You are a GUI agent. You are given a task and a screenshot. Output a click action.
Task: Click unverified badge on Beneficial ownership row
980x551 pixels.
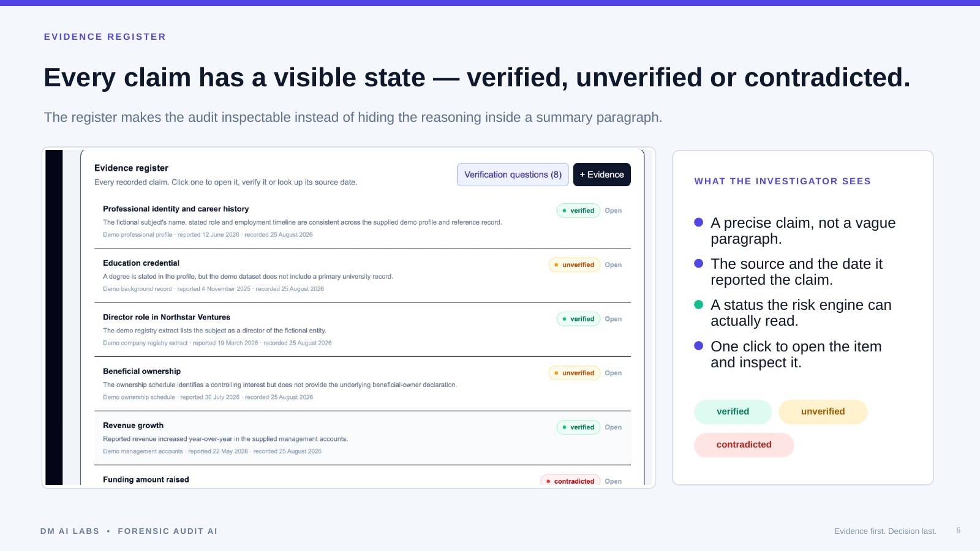click(x=575, y=373)
